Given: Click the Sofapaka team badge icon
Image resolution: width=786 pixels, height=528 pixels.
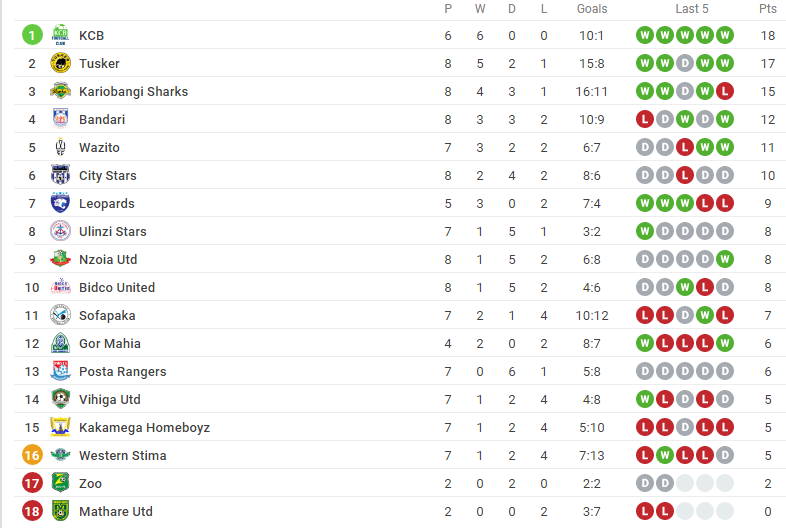Looking at the screenshot, I should 60,315.
